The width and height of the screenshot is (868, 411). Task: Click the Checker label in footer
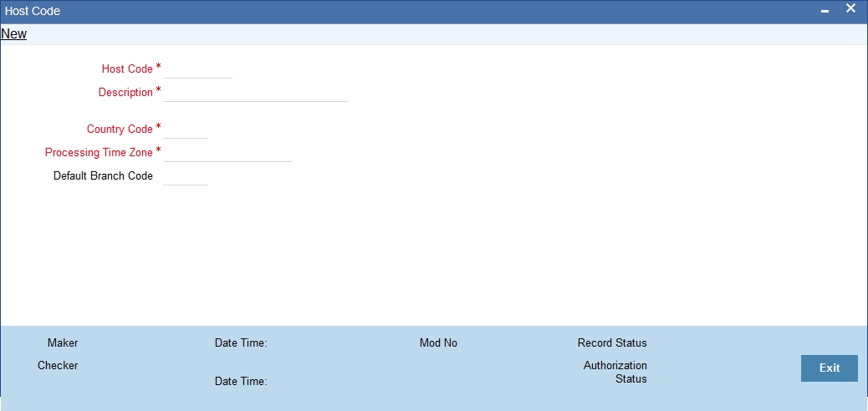pyautogui.click(x=58, y=366)
